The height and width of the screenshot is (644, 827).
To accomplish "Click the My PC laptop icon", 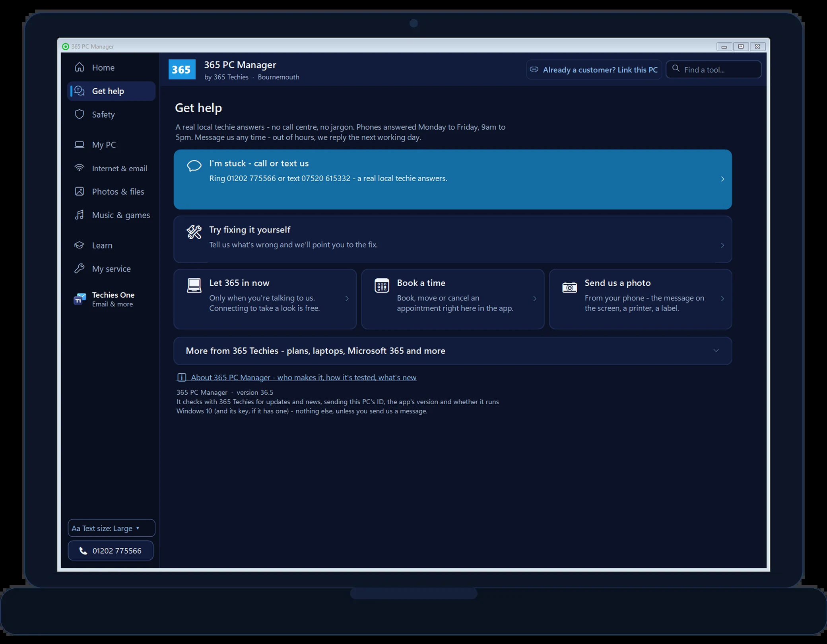I will [80, 145].
